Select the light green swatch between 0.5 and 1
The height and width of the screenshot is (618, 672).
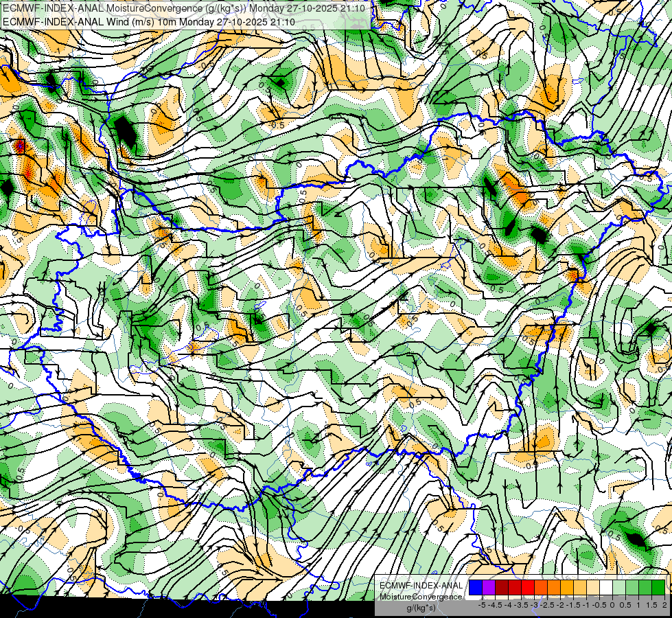(x=632, y=587)
